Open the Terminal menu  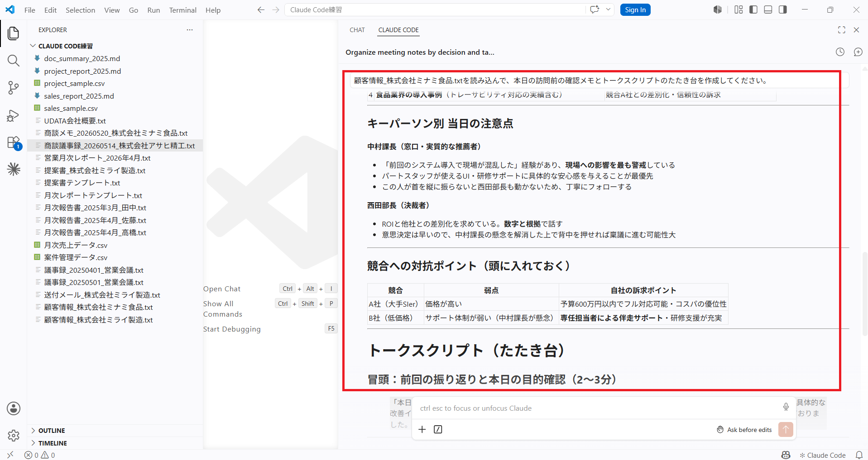click(182, 10)
